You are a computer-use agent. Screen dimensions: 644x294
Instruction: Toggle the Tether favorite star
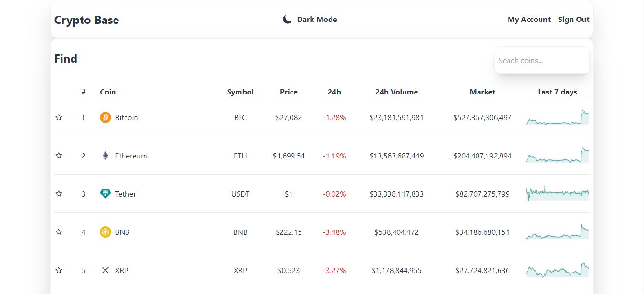(59, 194)
